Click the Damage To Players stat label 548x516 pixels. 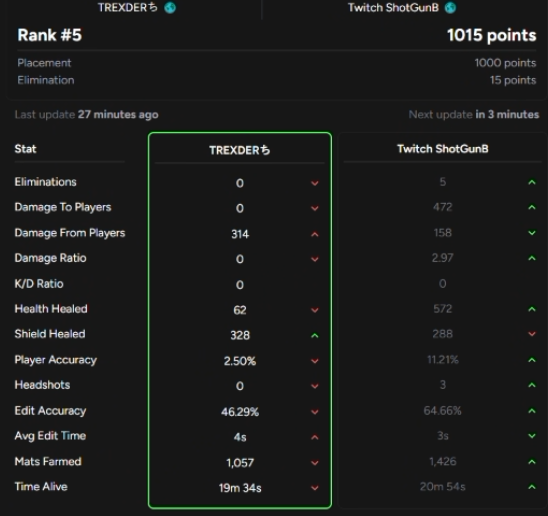click(x=63, y=207)
